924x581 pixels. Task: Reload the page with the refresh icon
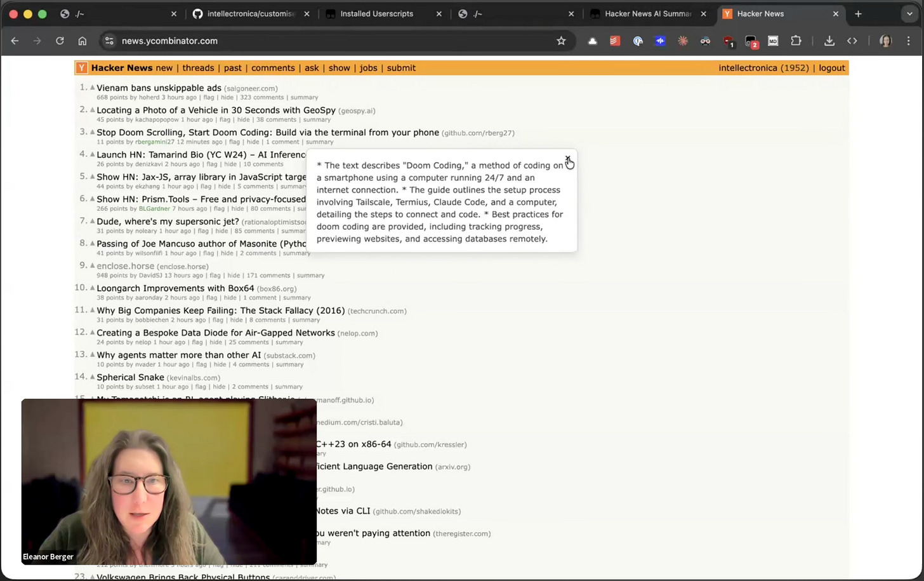(x=60, y=41)
